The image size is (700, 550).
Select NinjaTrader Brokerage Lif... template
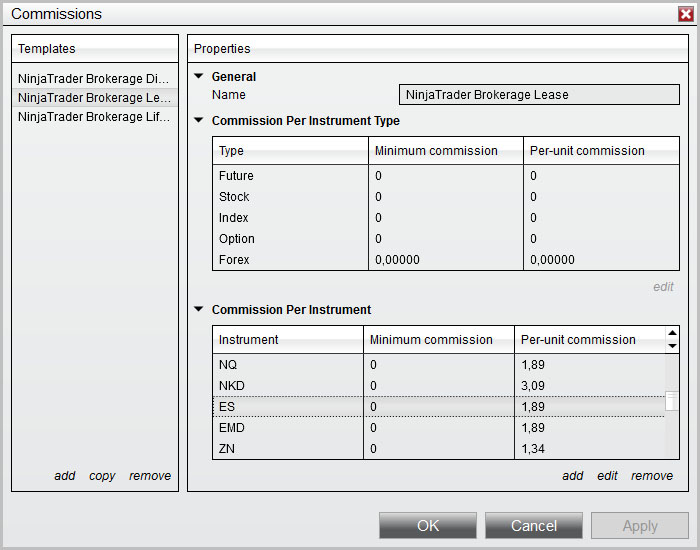pyautogui.click(x=94, y=117)
